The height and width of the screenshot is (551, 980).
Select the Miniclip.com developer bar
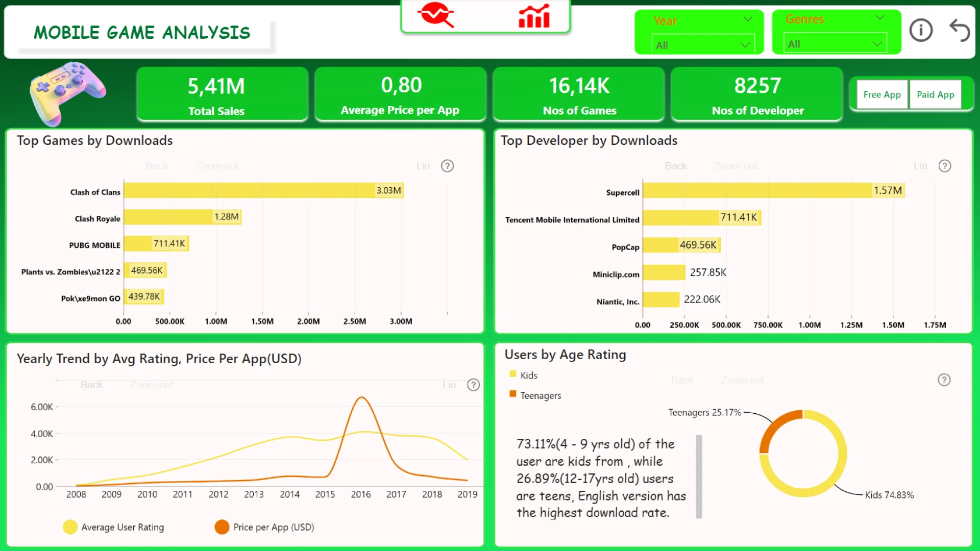[x=664, y=272]
